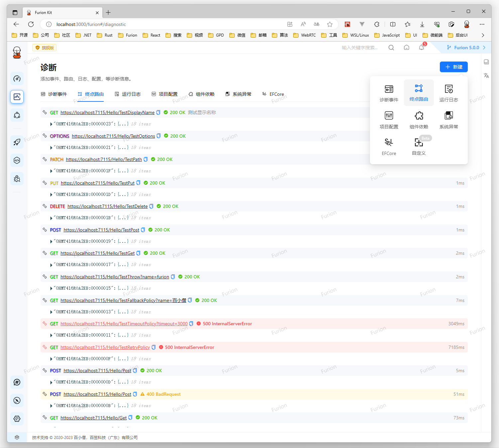This screenshot has height=448, width=499.
Task: Open the Hello/Get URL link
Action: [x=93, y=418]
